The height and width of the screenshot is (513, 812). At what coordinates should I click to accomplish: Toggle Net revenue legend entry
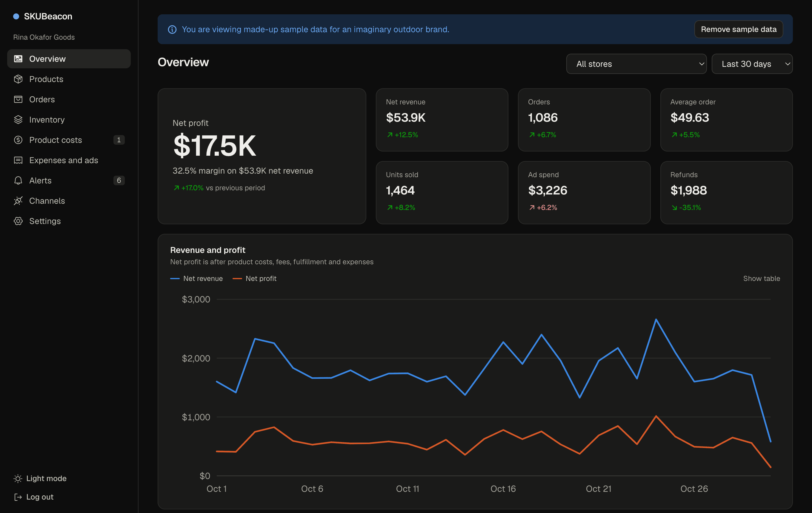(196, 278)
